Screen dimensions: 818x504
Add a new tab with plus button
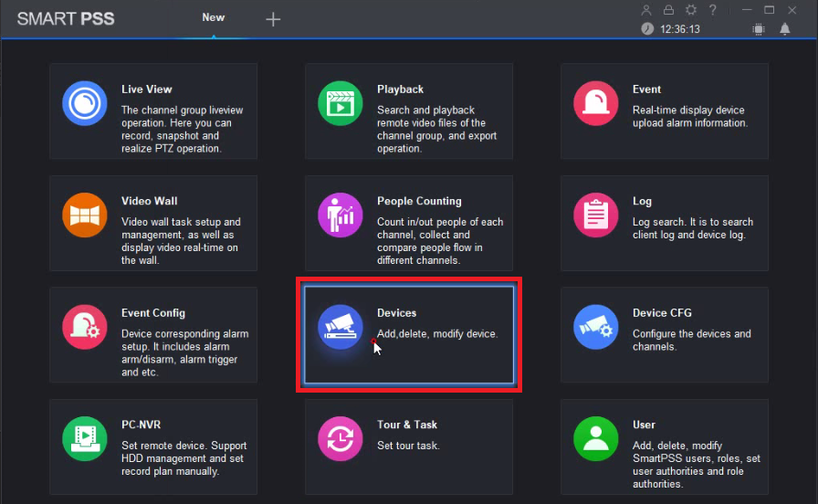coord(273,19)
